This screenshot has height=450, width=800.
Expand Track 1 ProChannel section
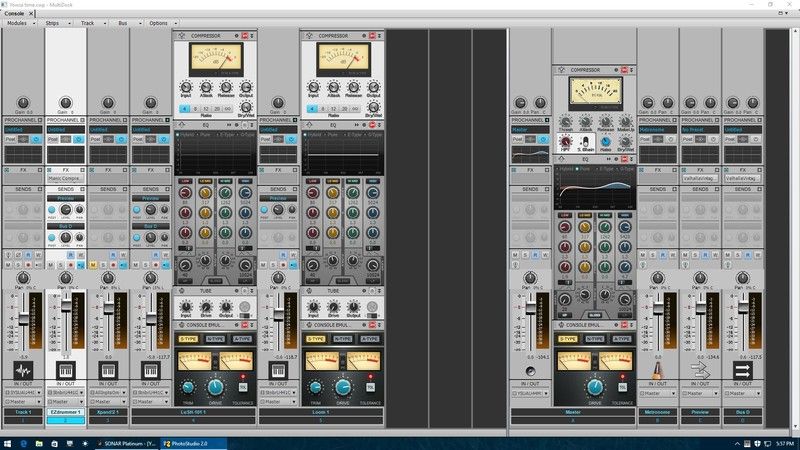pos(40,120)
